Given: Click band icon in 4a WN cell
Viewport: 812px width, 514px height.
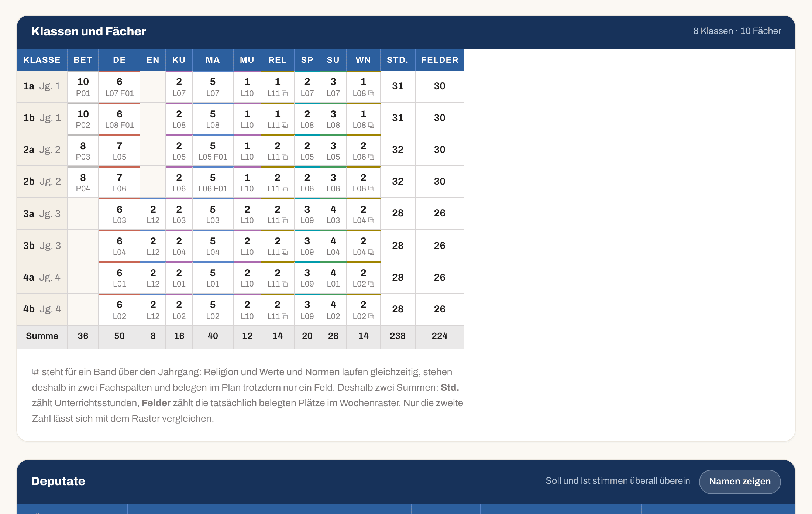Looking at the screenshot, I should [371, 284].
